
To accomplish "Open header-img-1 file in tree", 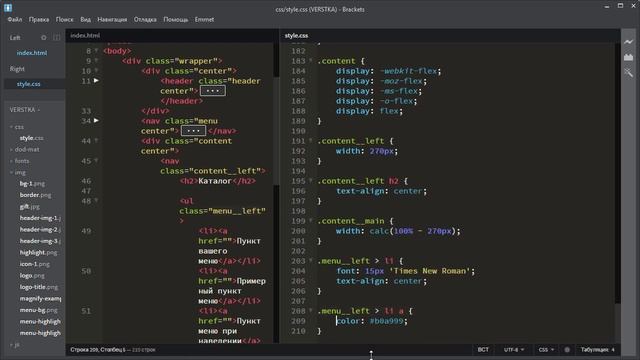I will tap(40, 218).
